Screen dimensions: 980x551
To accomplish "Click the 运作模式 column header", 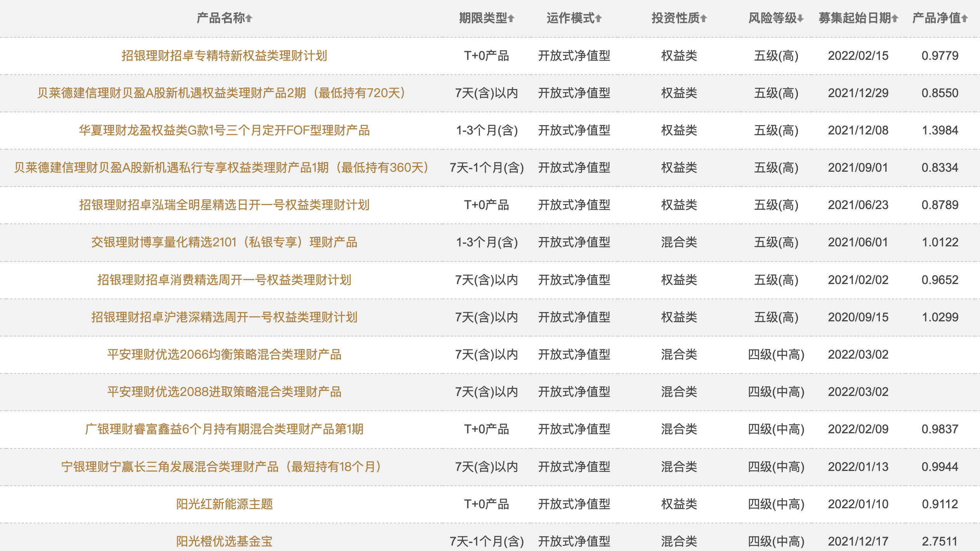I will (x=571, y=18).
